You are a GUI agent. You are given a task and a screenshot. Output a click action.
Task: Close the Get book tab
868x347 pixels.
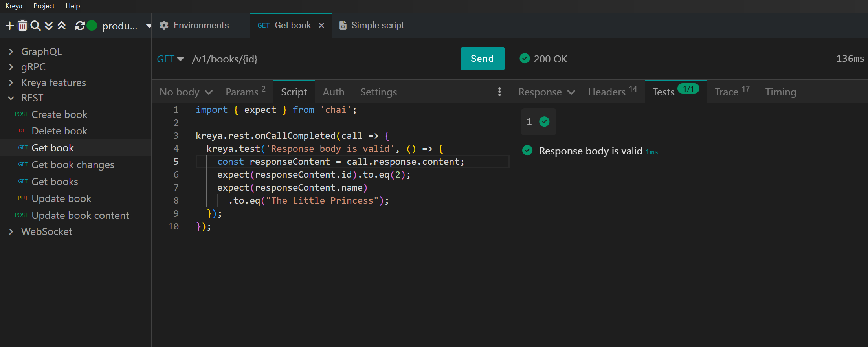[x=321, y=26]
